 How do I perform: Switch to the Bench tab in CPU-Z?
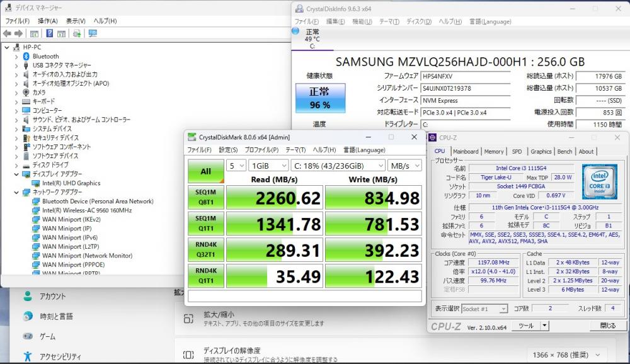[x=564, y=152]
